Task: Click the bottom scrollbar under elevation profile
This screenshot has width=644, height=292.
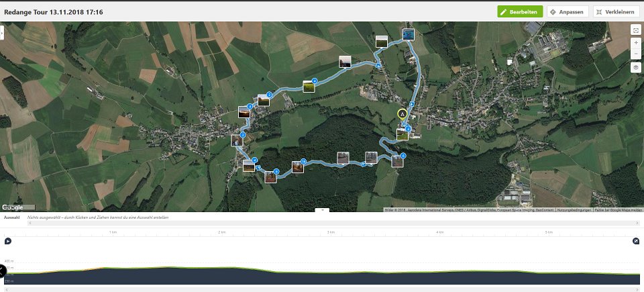Action: pyautogui.click(x=322, y=289)
